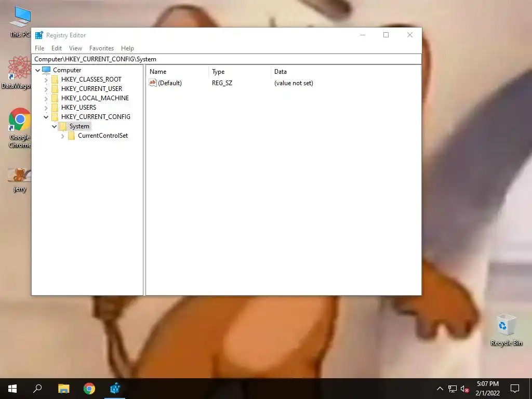The height and width of the screenshot is (399, 532).
Task: Open Chrome from the taskbar
Action: (x=89, y=389)
